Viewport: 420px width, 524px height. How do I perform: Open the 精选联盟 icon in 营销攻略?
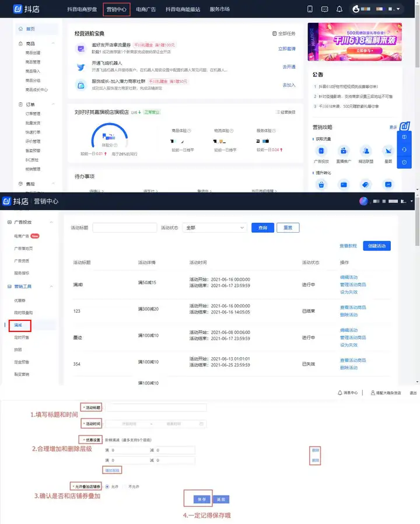[366, 151]
